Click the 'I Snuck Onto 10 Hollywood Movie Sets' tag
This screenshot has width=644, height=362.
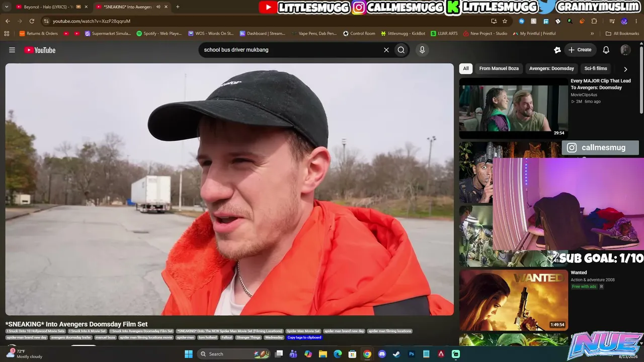point(36,331)
